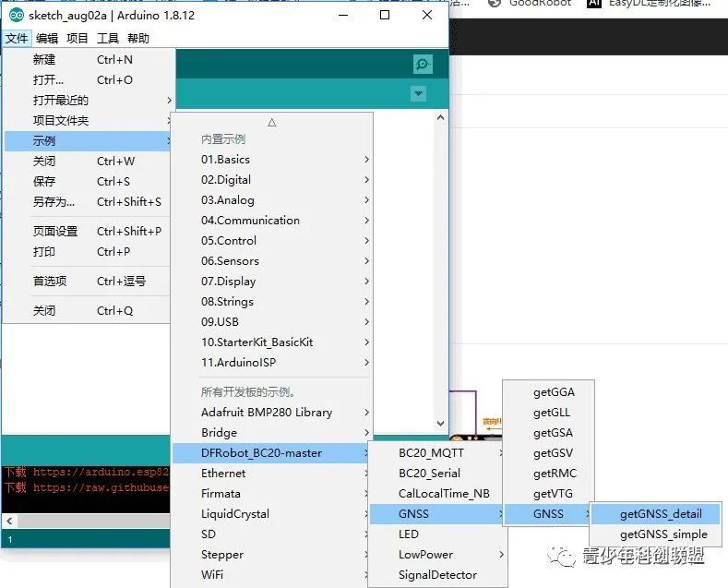The height and width of the screenshot is (588, 728).
Task: Open getGLL example
Action: (548, 413)
